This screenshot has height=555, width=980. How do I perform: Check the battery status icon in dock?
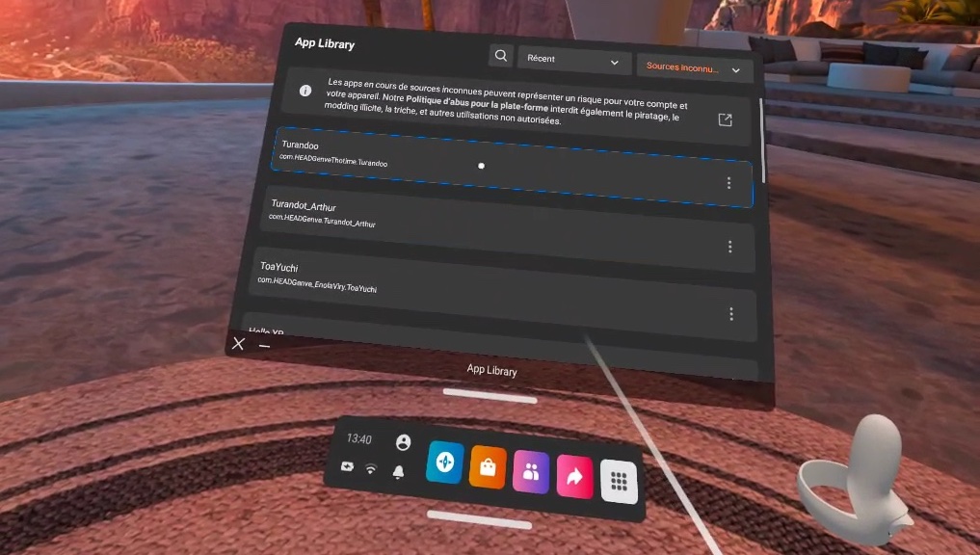(347, 466)
